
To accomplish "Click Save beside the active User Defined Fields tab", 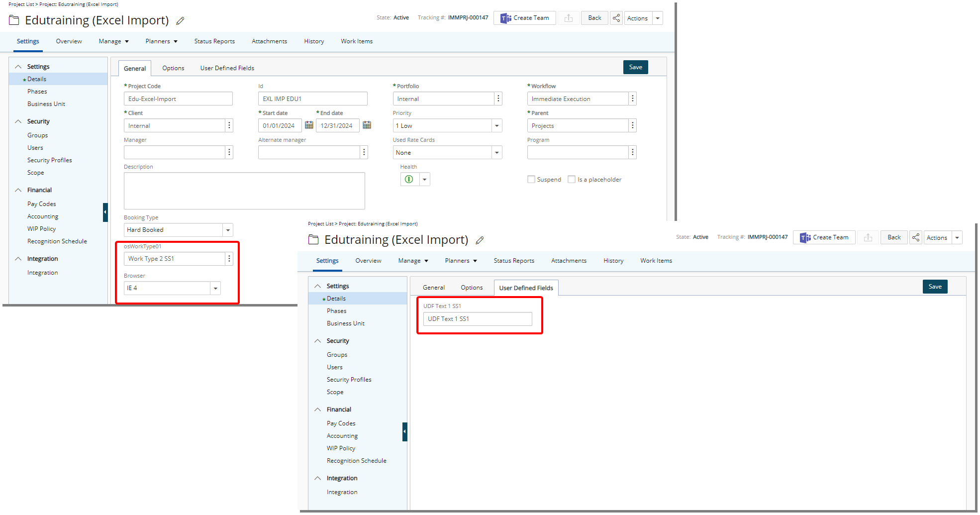I will [x=935, y=287].
